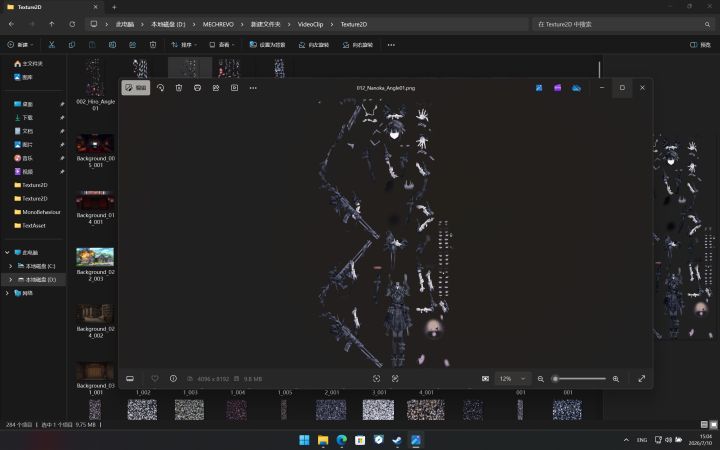Viewport: 720px width, 450px height.
Task: Click Rotate right in Explorer toolbar
Action: click(358, 45)
